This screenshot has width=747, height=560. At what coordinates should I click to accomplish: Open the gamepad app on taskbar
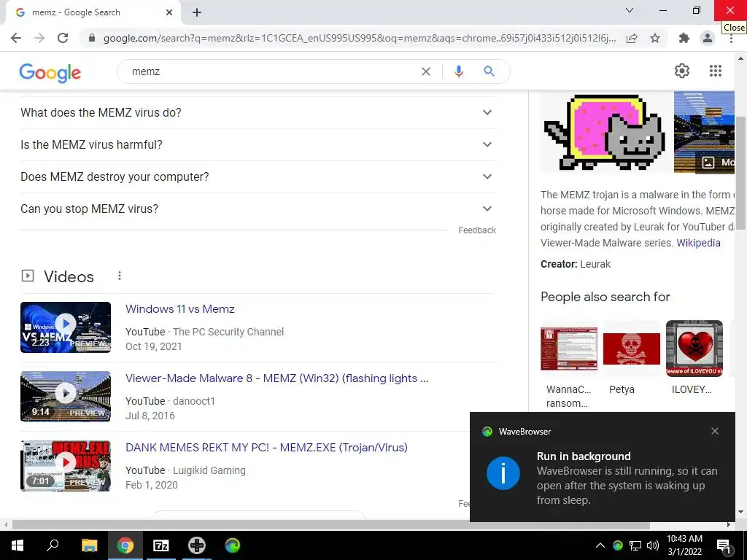point(197,545)
